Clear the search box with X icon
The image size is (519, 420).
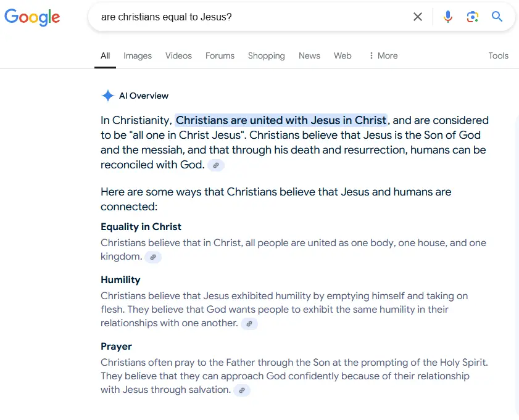pos(418,17)
